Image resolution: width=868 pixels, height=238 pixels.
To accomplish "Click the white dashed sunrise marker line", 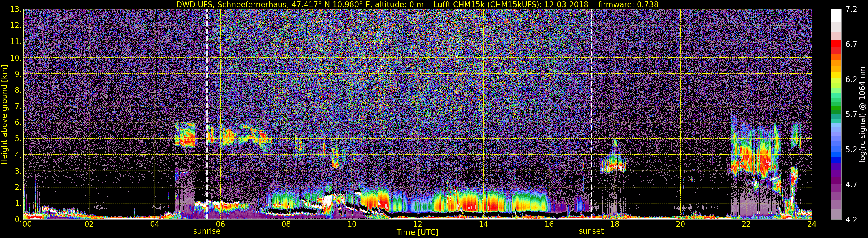I will [x=207, y=114].
